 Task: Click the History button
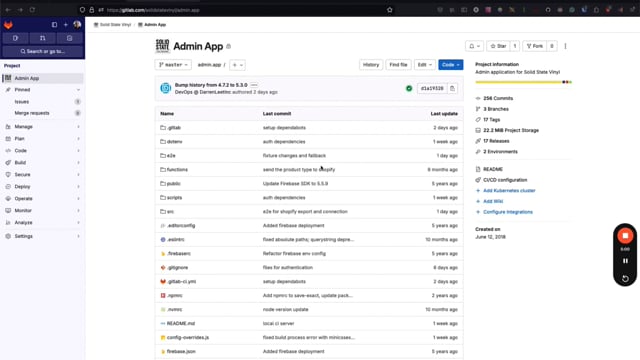371,65
